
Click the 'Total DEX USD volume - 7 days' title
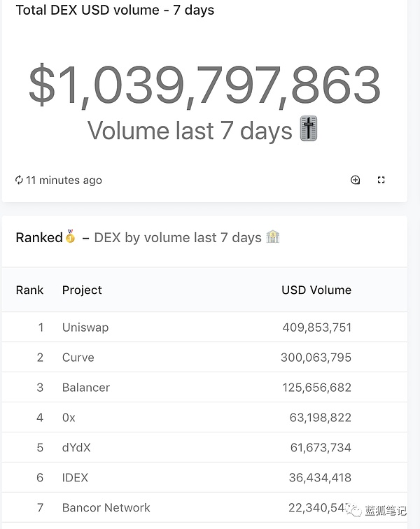[115, 10]
